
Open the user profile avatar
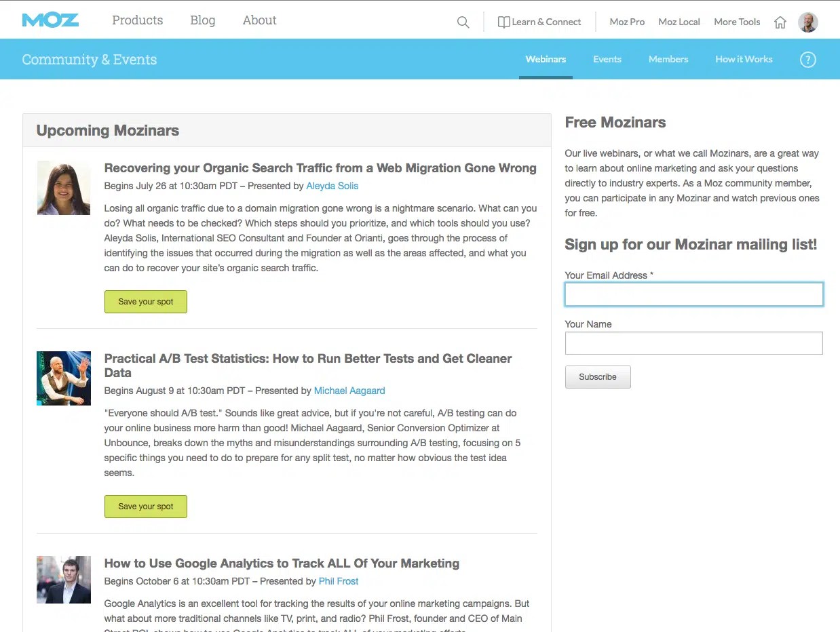pyautogui.click(x=808, y=22)
